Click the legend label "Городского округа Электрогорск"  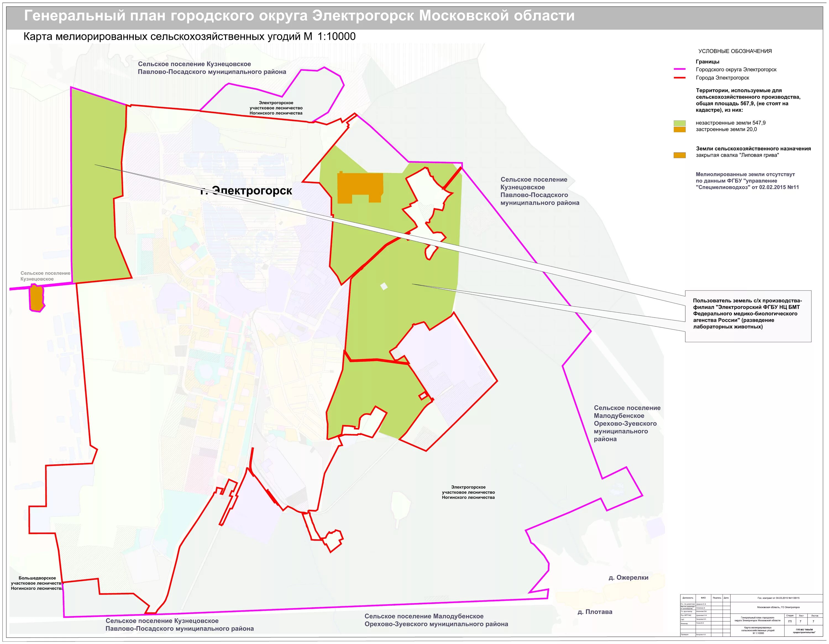tap(736, 69)
